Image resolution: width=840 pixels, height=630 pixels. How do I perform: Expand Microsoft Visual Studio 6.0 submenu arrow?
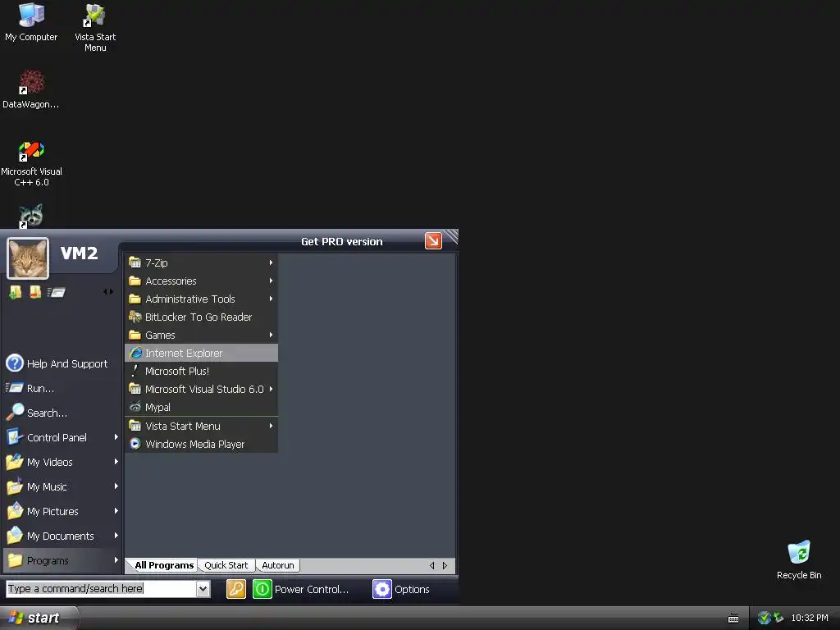pos(271,389)
